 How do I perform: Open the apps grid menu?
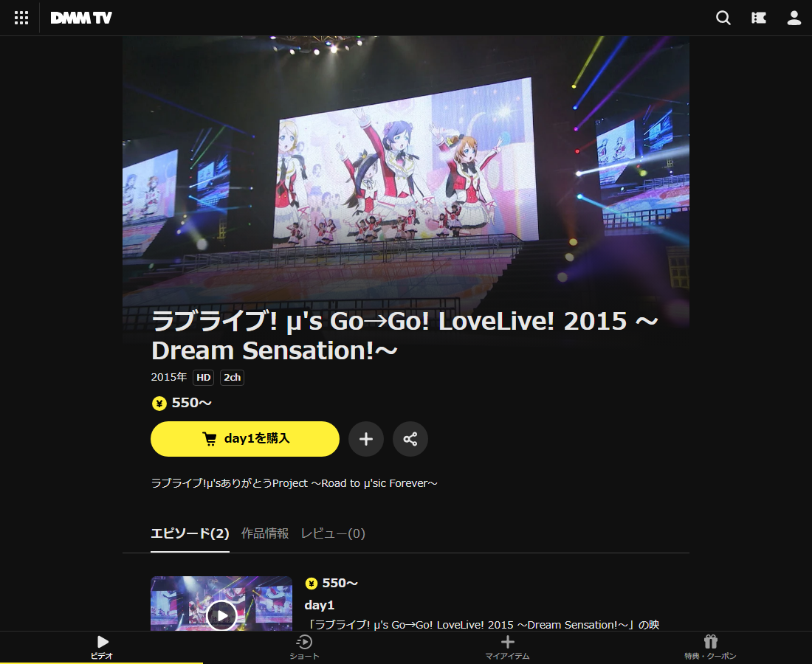pos(21,18)
